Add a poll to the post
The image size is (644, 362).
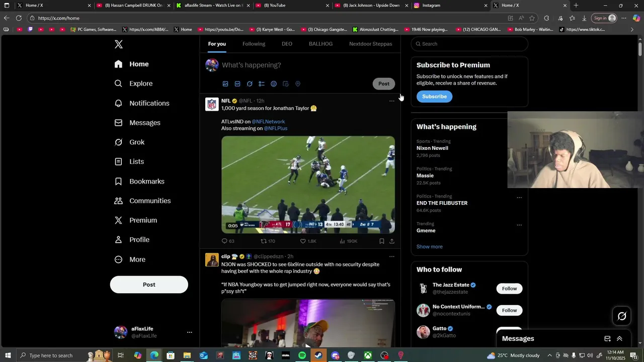pyautogui.click(x=262, y=84)
